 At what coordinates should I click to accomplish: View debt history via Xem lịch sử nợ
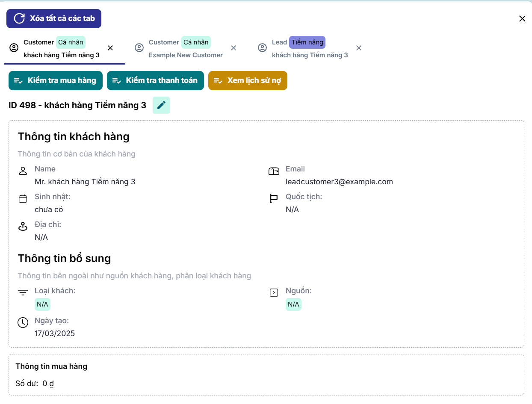(x=248, y=80)
